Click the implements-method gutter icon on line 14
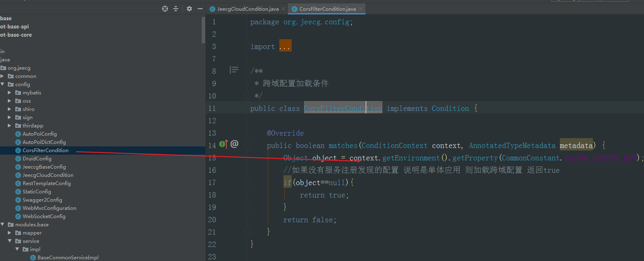The image size is (644, 261). (224, 144)
